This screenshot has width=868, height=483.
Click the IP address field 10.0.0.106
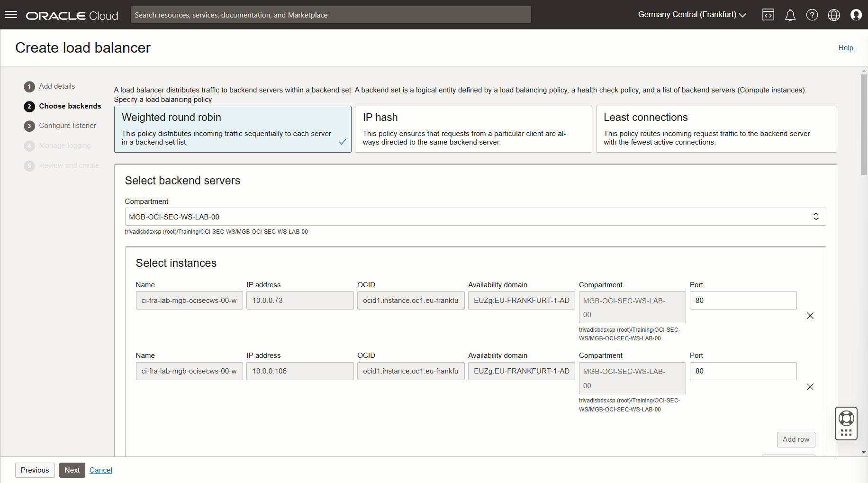pyautogui.click(x=300, y=371)
